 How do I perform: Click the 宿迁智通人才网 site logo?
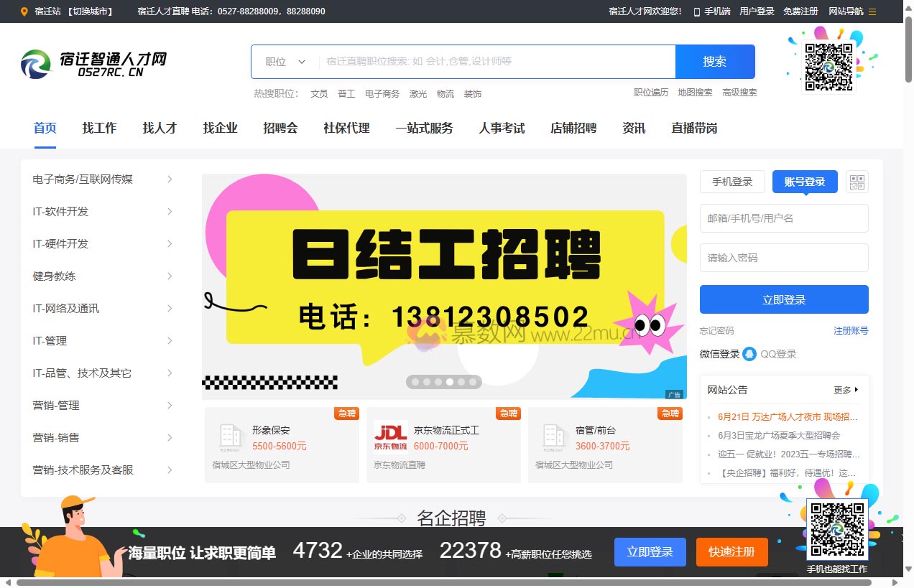tap(93, 63)
